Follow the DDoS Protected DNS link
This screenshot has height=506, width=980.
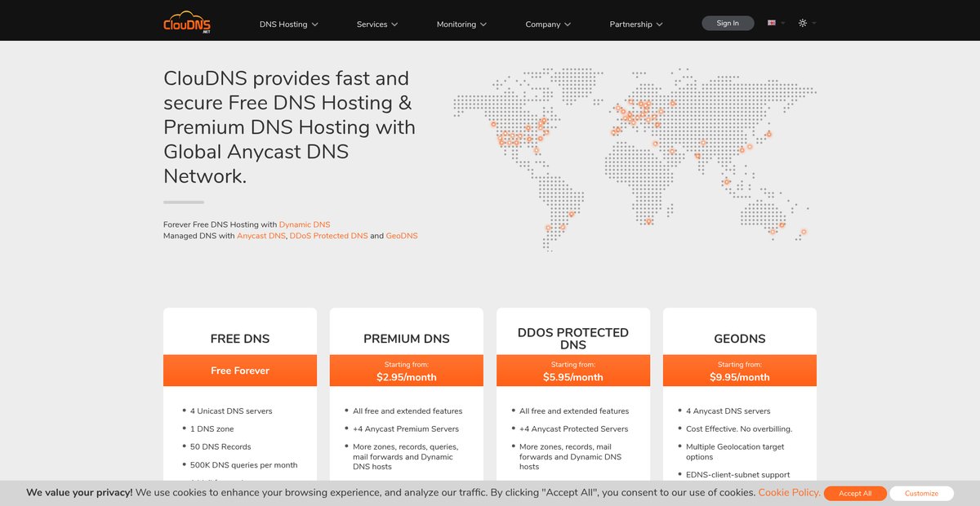click(328, 236)
